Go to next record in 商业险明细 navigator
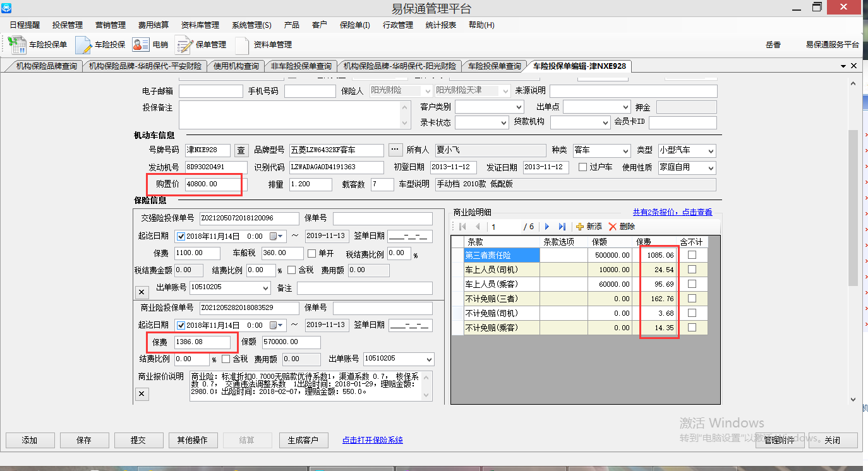 [x=547, y=227]
